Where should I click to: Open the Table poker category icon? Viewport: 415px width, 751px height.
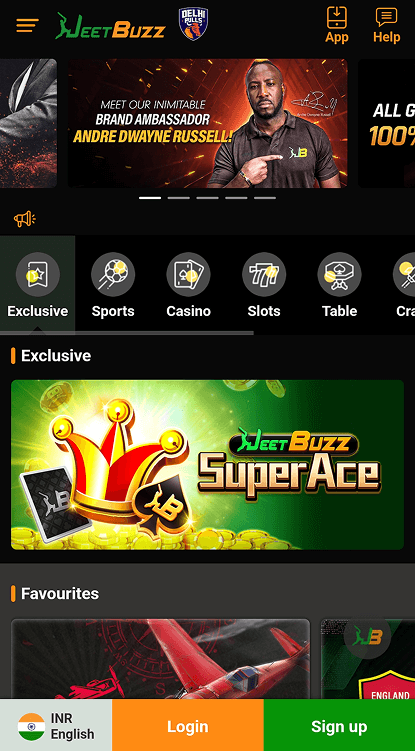[x=339, y=274]
